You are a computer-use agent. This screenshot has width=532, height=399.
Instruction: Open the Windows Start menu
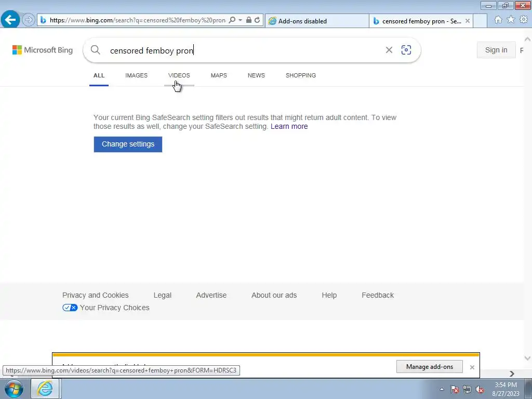point(14,389)
